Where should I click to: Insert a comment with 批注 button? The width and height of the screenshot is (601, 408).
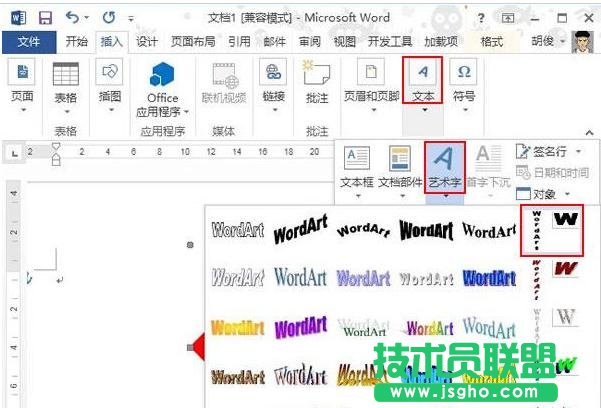(317, 82)
